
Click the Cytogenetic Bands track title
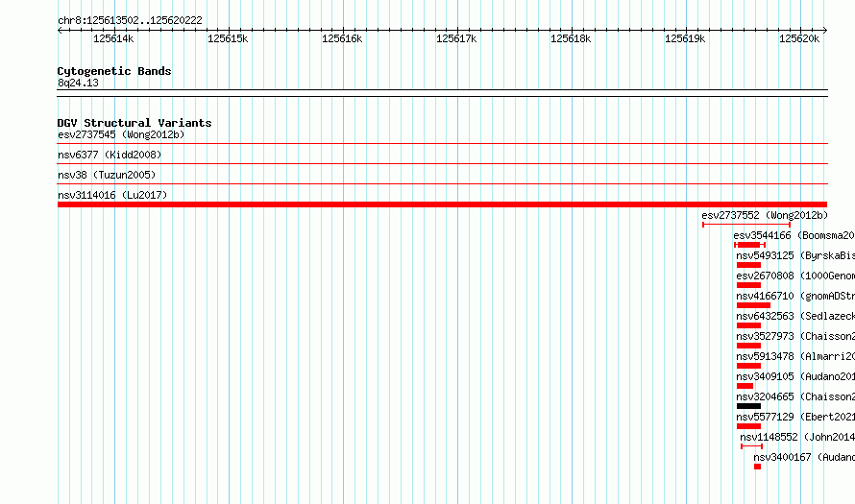114,71
